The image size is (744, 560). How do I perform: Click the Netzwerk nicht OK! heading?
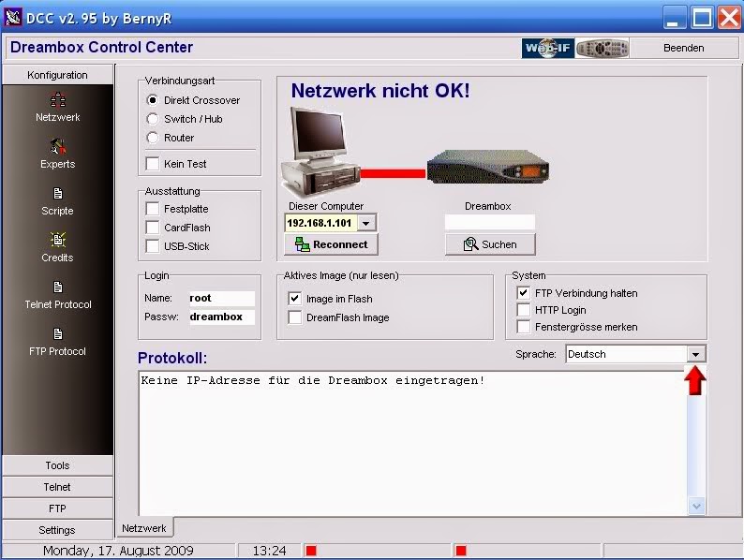(x=380, y=91)
